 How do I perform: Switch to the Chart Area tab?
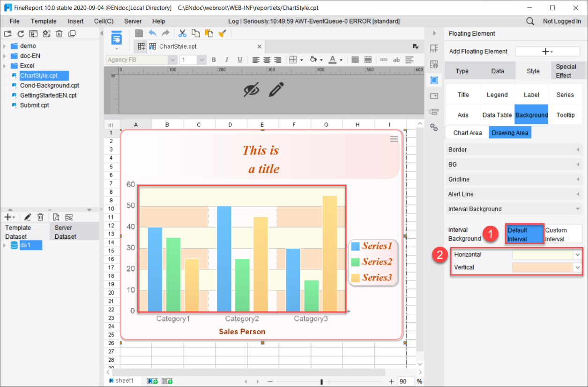(x=467, y=132)
